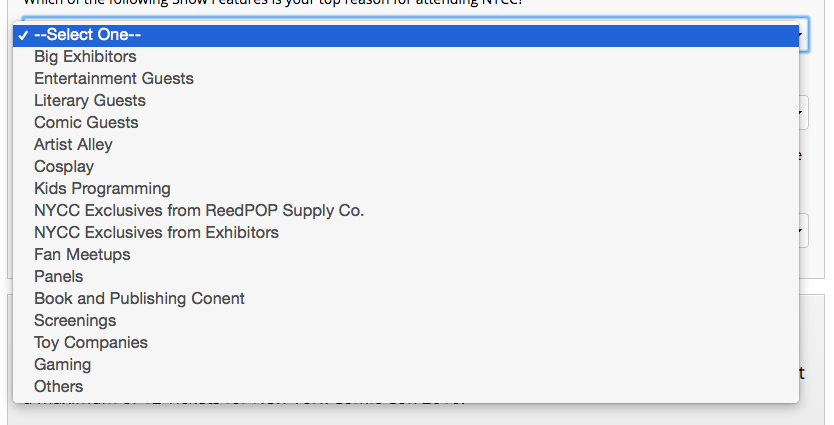Choose Big Exhibitors from the list
This screenshot has width=834, height=425.
[x=406, y=57]
